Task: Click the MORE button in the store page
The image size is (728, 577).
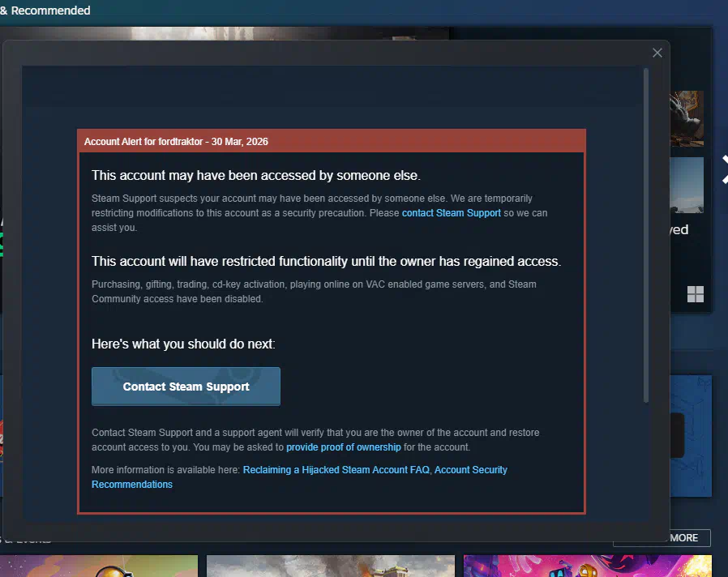Action: tap(684, 537)
